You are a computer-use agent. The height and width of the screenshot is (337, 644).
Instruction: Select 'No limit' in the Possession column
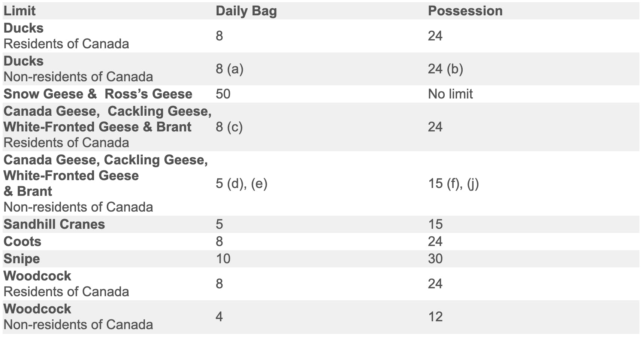pos(450,94)
